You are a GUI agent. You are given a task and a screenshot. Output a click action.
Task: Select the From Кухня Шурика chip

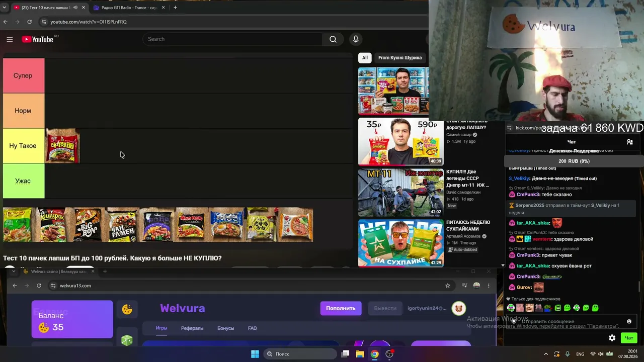[400, 58]
